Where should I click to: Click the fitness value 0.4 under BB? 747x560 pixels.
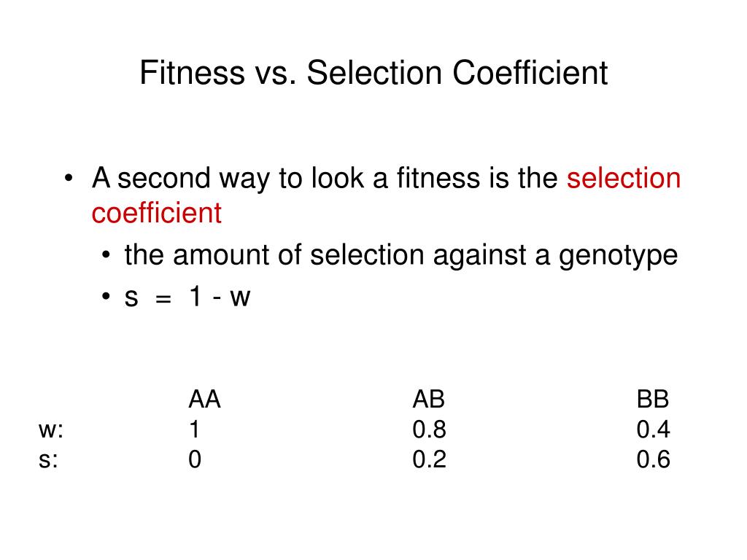point(653,429)
